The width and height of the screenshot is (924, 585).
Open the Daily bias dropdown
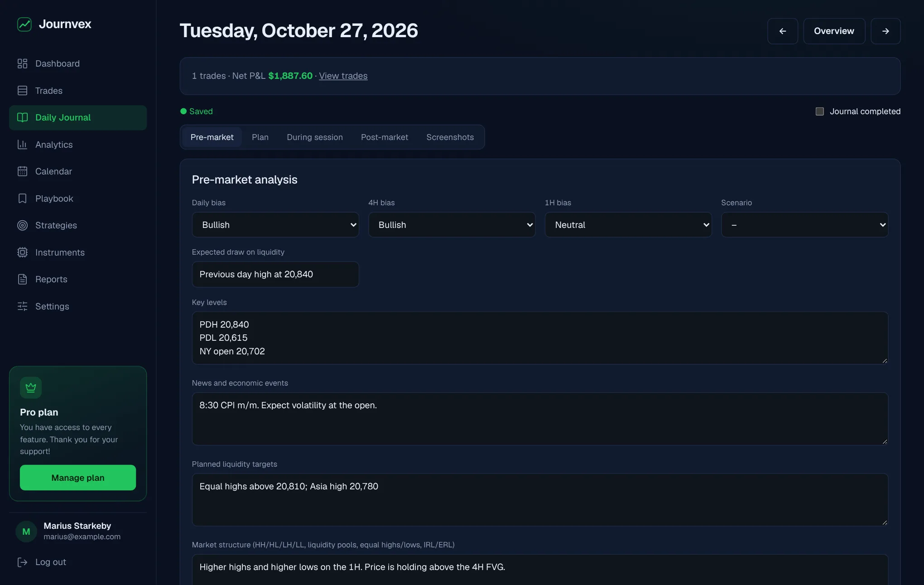(x=275, y=225)
